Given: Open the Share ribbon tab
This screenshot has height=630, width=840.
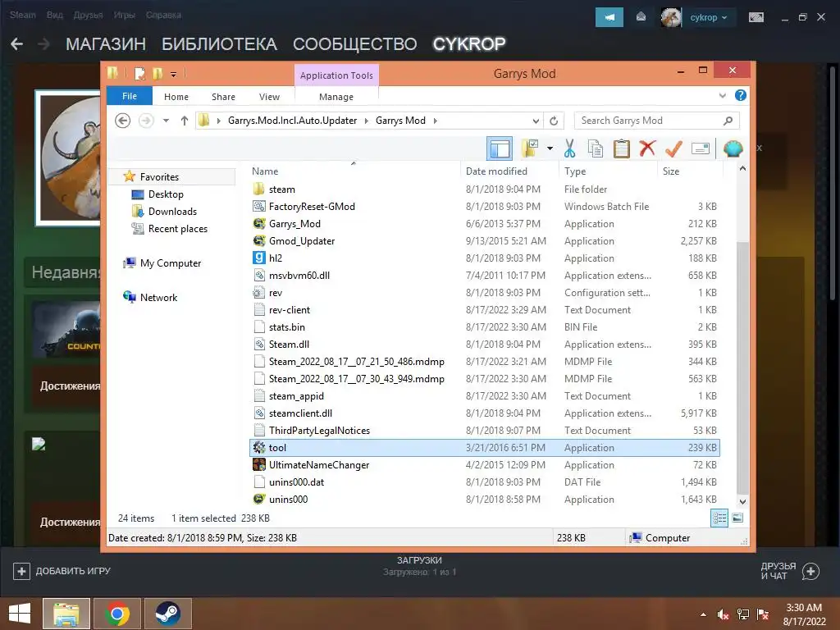Looking at the screenshot, I should (x=223, y=97).
